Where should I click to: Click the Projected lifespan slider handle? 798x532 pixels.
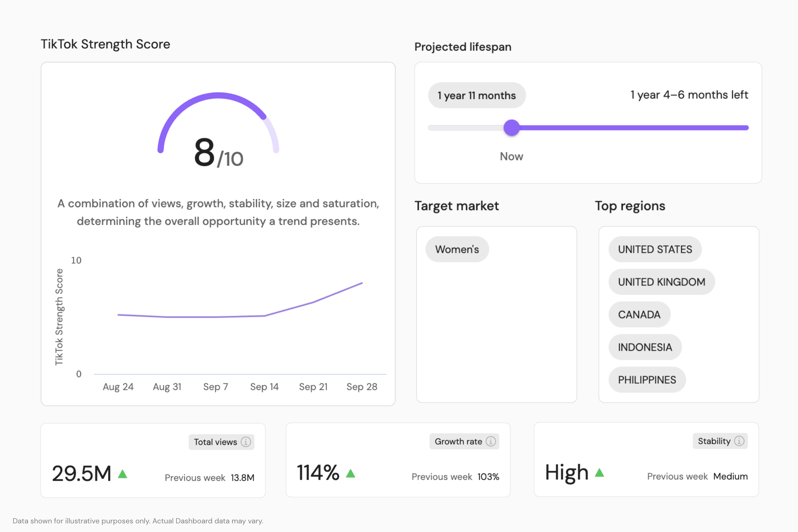(511, 128)
